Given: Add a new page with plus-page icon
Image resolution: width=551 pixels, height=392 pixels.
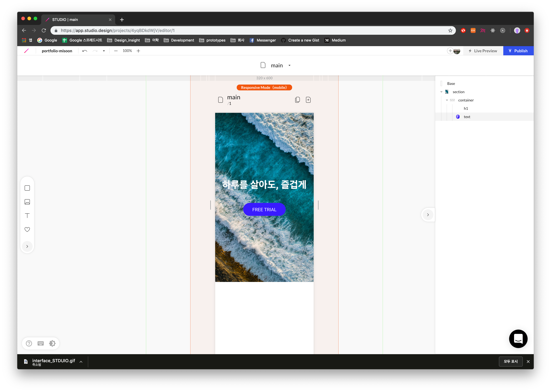Looking at the screenshot, I should [x=308, y=100].
